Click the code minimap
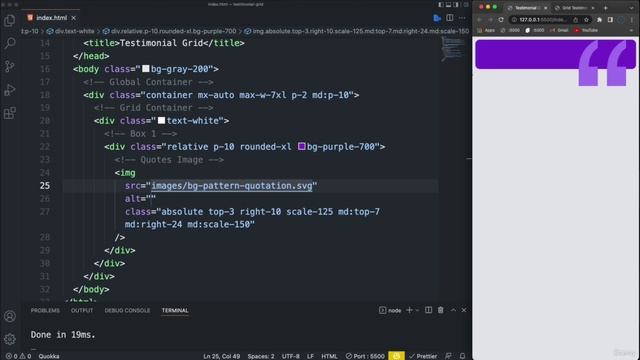640x360 pixels. [452, 49]
